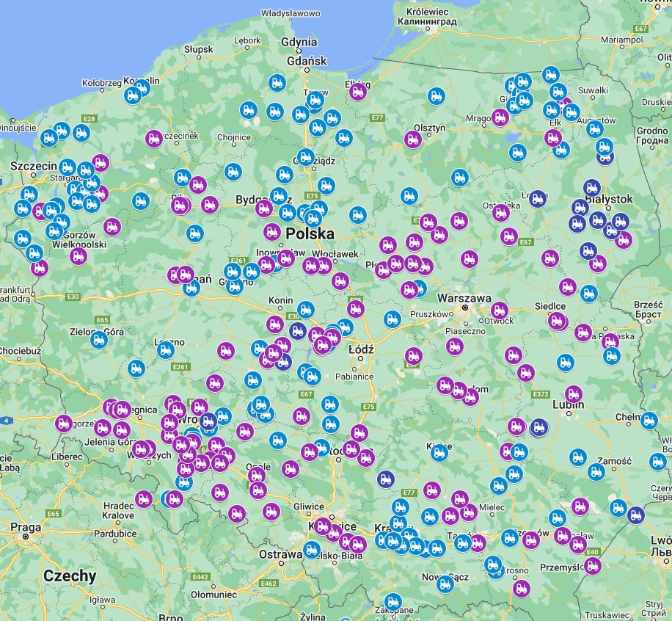Click the purple tractor marker below Krosno
Screen dimensions: 672x621
coord(522,589)
